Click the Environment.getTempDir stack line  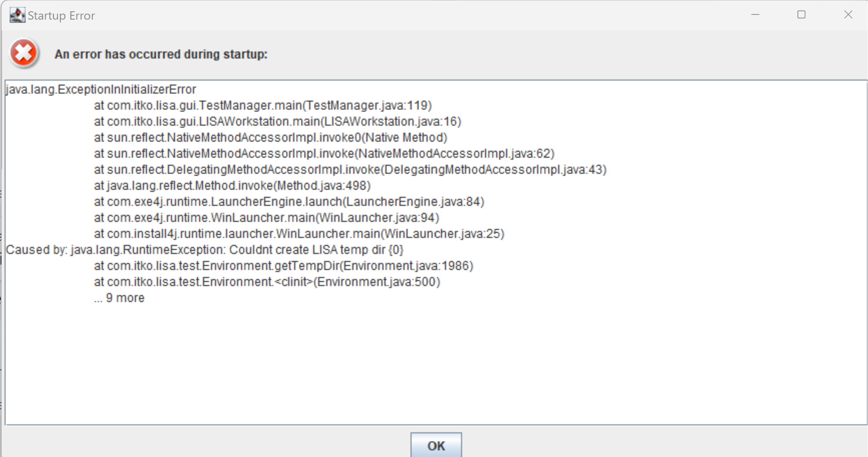[283, 266]
